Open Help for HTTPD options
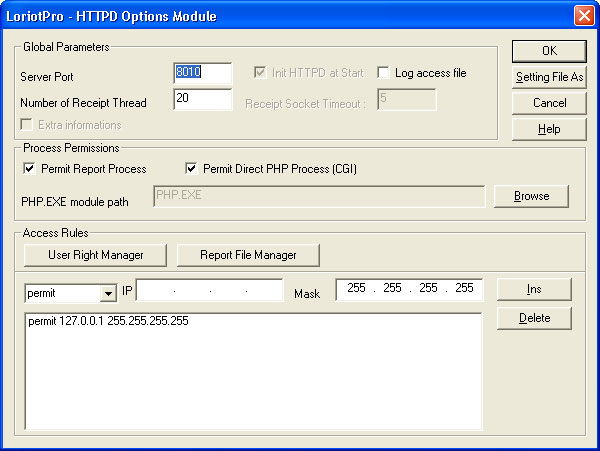Image resolution: width=600 pixels, height=451 pixels. (548, 129)
